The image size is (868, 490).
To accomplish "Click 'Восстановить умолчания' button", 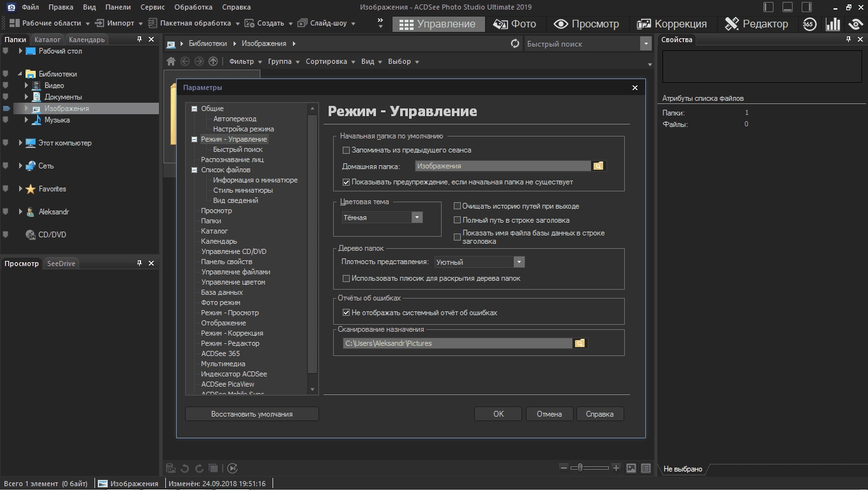I will tap(252, 414).
